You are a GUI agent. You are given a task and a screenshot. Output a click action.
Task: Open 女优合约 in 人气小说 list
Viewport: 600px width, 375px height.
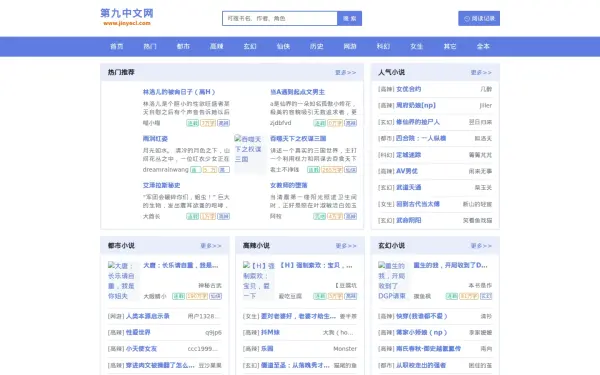(x=409, y=89)
